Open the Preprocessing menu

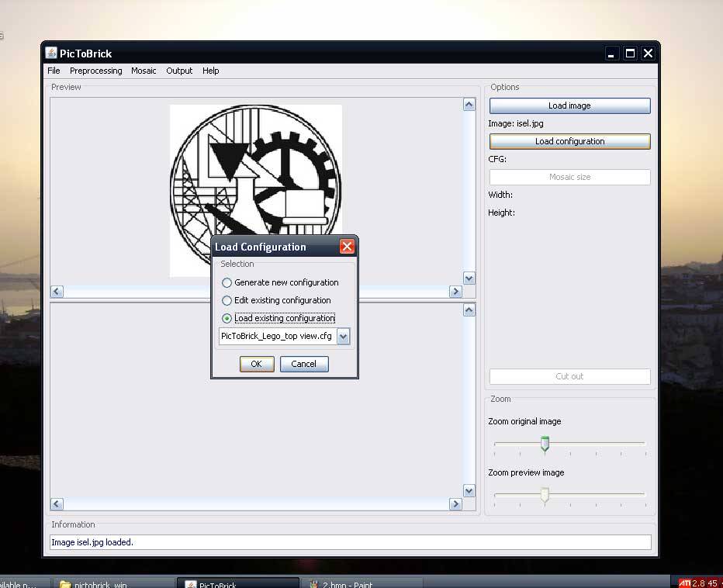[95, 71]
